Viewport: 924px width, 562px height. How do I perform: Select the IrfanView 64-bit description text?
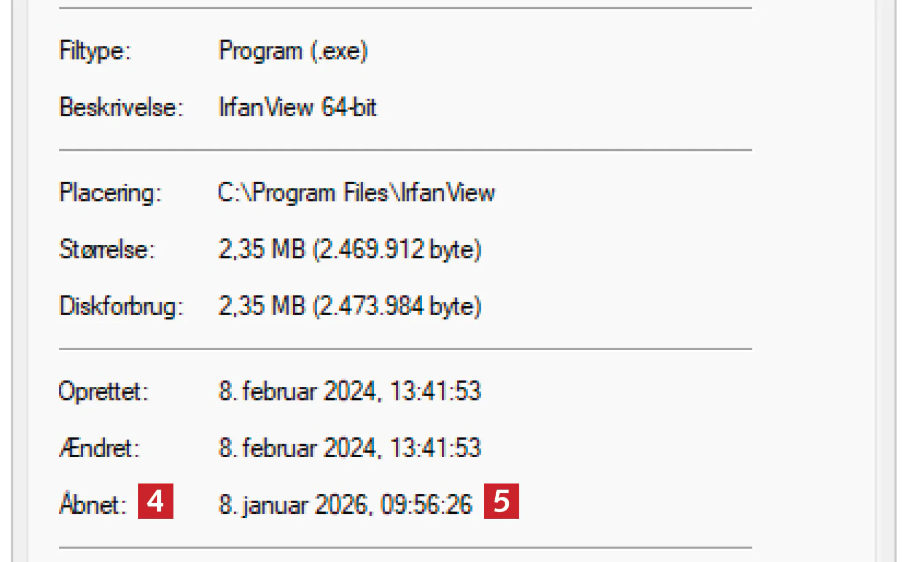coord(298,107)
